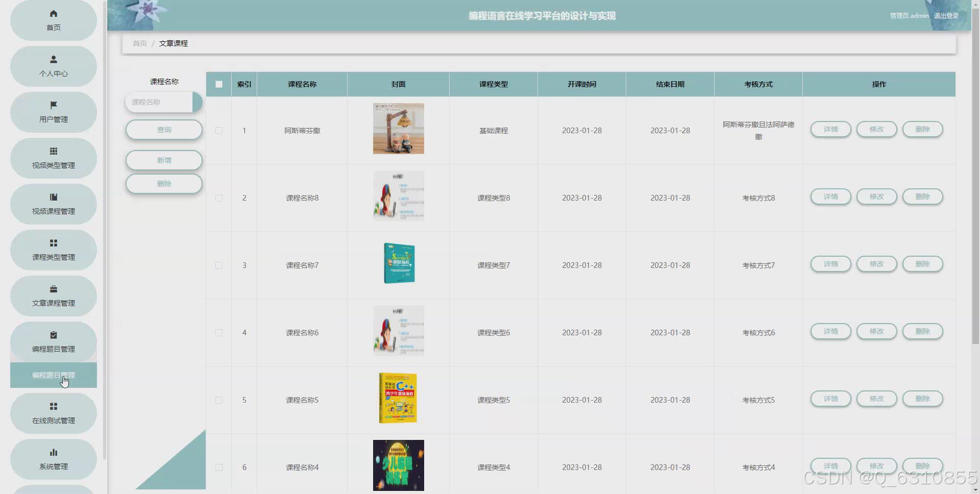The width and height of the screenshot is (980, 494).
Task: Click 删除 for 课程名称5
Action: pyautogui.click(x=922, y=399)
